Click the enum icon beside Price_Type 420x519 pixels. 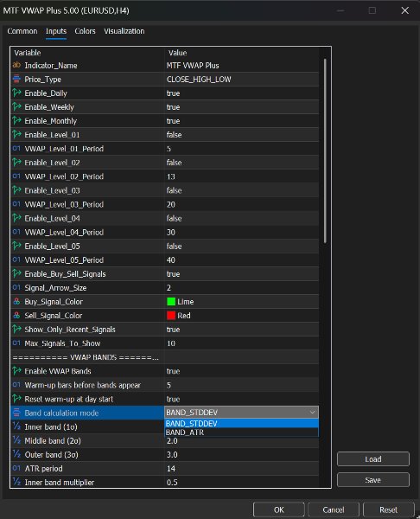pos(16,79)
